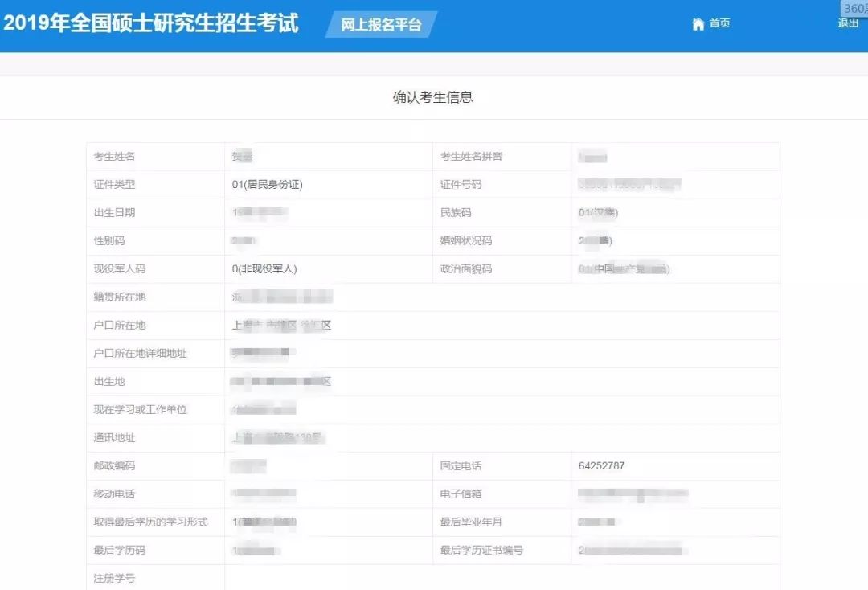Click 退出 to log out
The image size is (868, 590).
coord(848,23)
